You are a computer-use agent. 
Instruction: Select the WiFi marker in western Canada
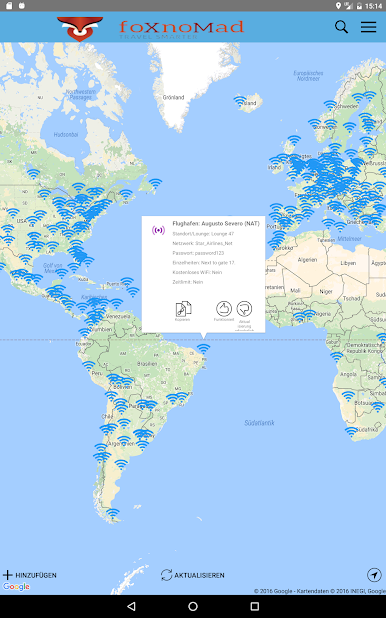coord(34,173)
